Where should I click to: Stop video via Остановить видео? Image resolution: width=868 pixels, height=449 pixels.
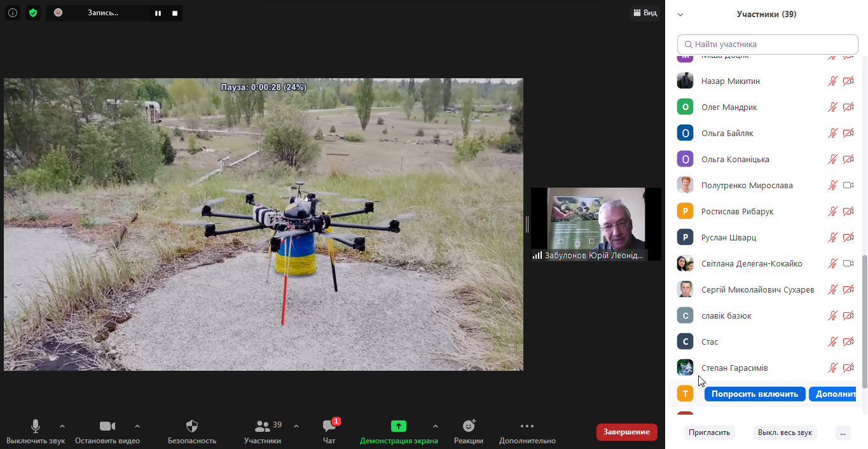107,426
